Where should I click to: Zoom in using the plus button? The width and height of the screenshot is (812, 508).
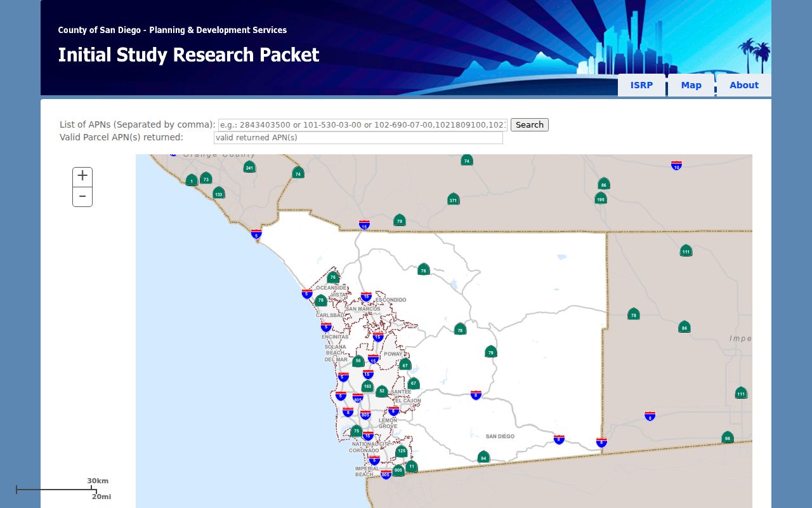point(82,177)
